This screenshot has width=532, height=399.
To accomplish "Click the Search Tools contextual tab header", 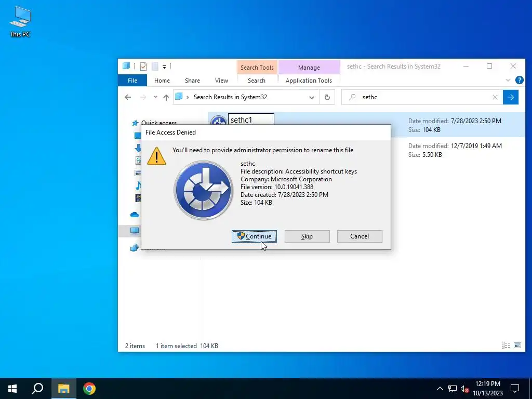I will [x=257, y=68].
